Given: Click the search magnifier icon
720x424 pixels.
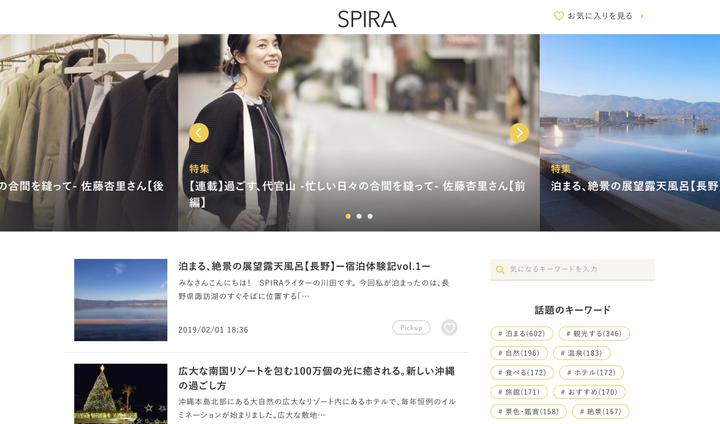Looking at the screenshot, I should point(500,270).
